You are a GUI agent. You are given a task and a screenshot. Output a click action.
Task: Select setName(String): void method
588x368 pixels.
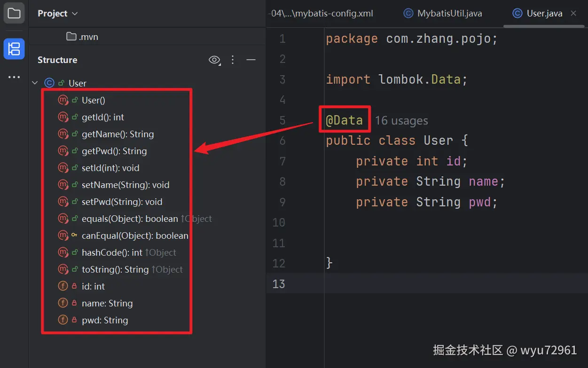(125, 185)
